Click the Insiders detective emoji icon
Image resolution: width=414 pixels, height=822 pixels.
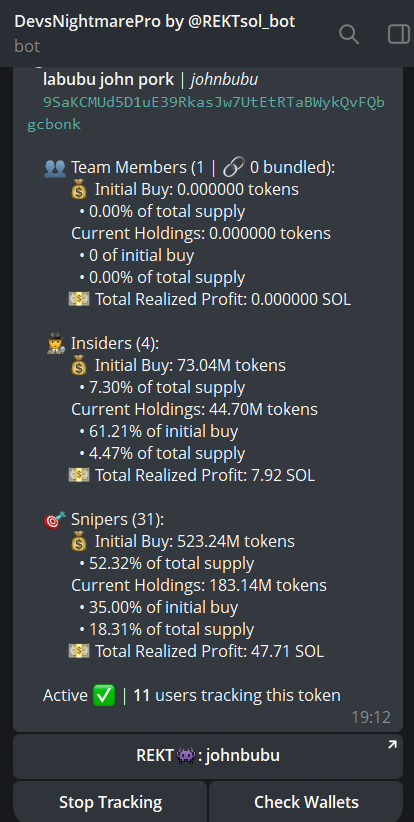point(55,344)
